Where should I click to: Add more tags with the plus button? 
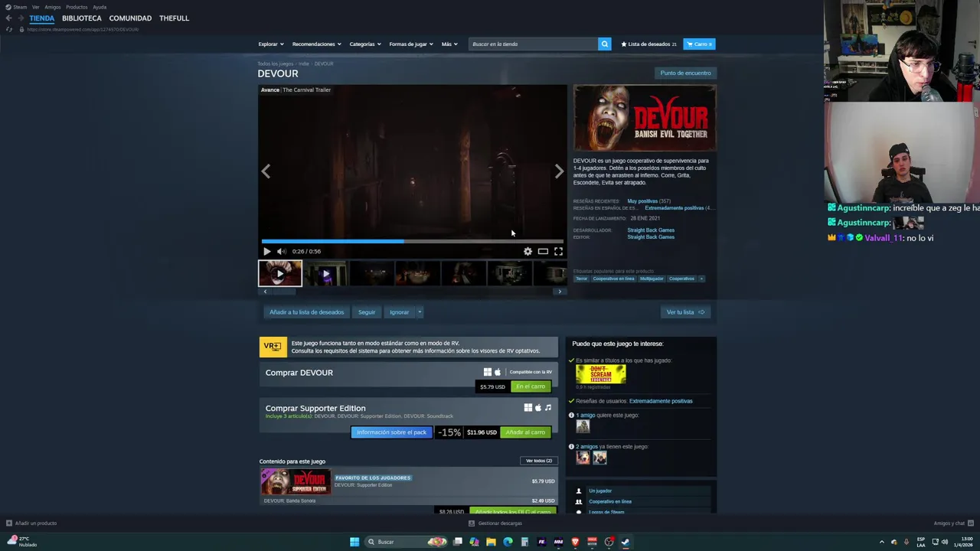point(701,279)
